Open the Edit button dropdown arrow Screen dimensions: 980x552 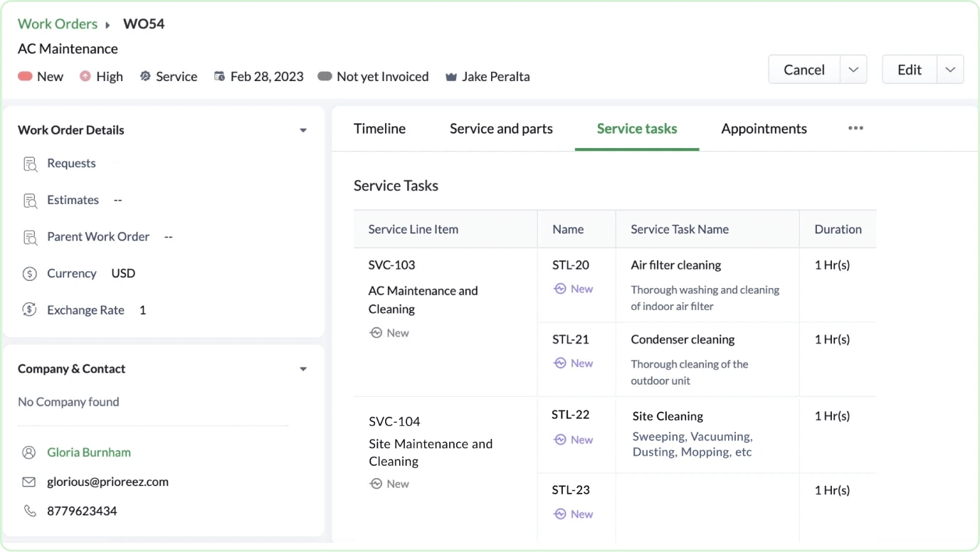pyautogui.click(x=950, y=70)
